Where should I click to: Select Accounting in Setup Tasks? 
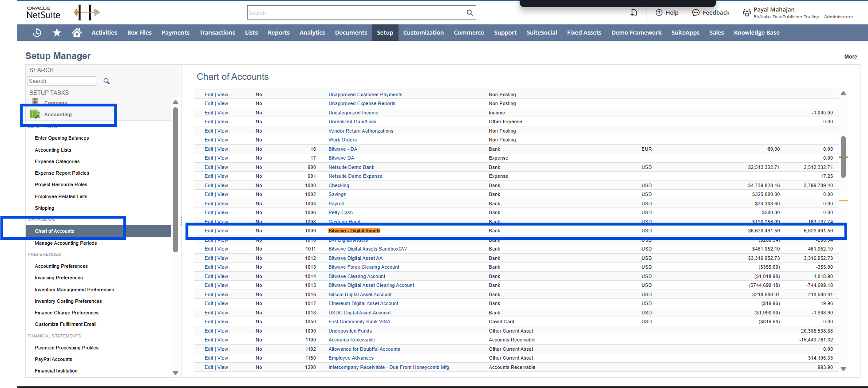58,114
